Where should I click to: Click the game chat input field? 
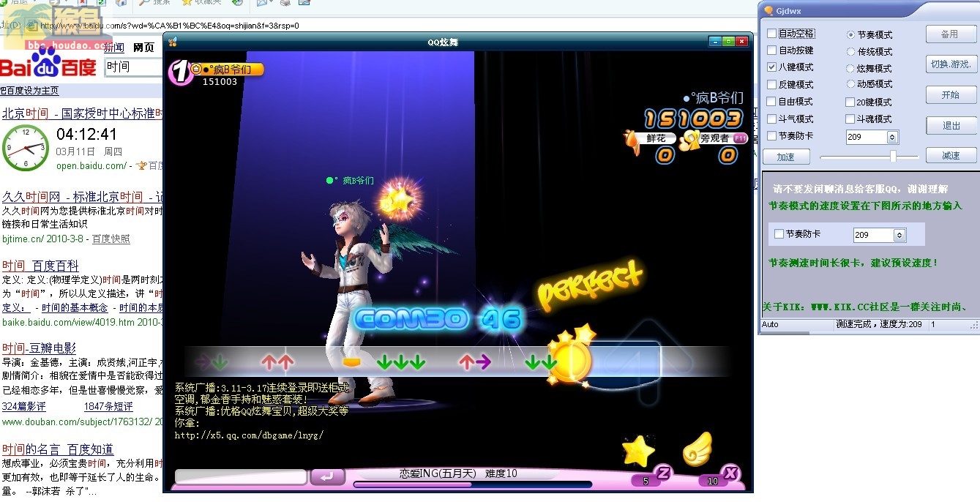click(241, 477)
